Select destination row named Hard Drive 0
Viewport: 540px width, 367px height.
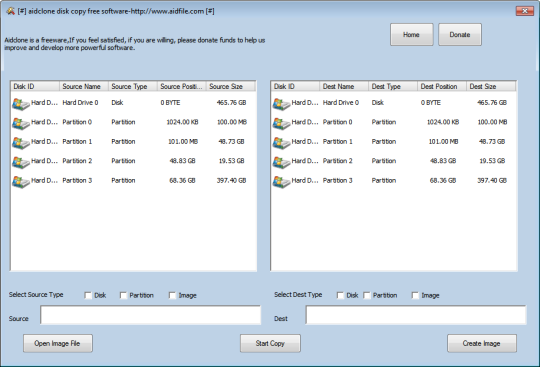(394, 103)
